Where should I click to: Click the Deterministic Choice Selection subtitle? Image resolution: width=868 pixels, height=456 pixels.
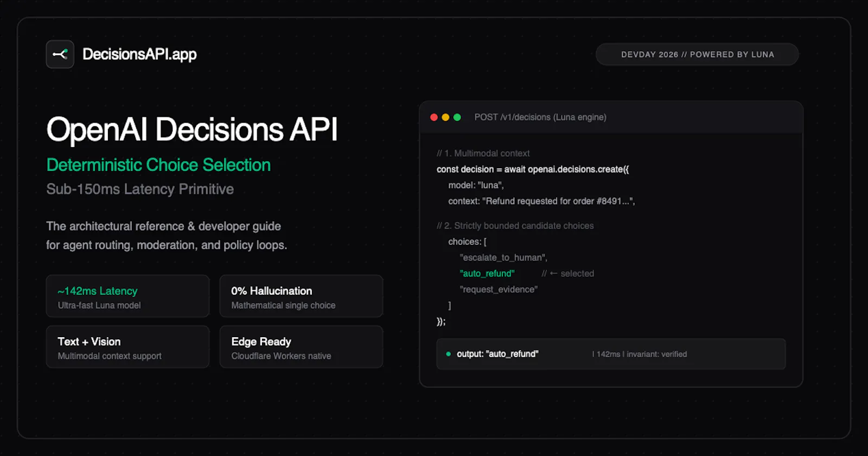158,165
